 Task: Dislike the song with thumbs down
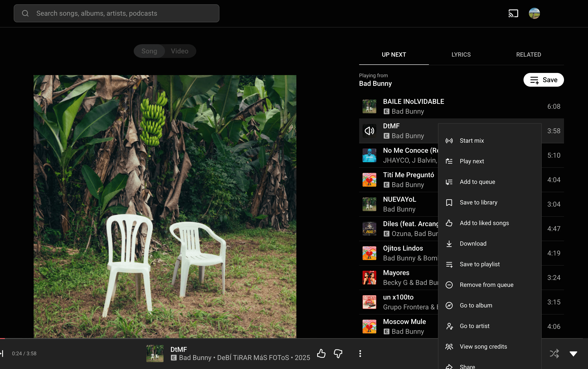338,353
